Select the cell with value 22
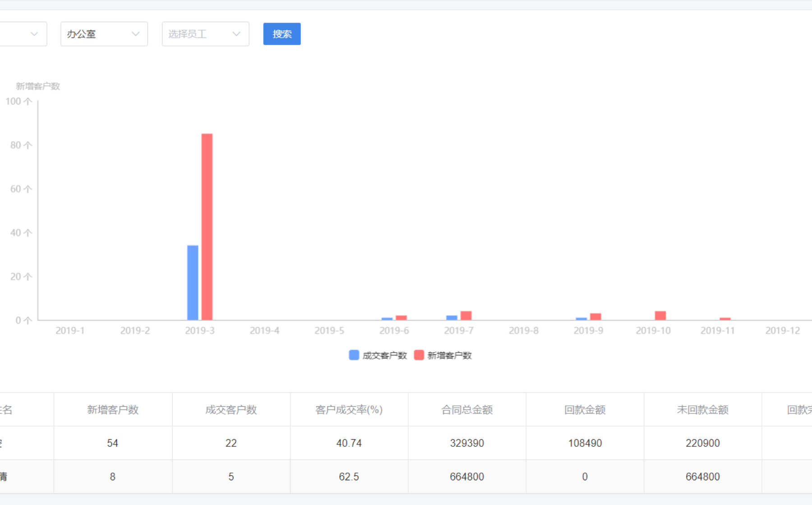 tap(231, 443)
